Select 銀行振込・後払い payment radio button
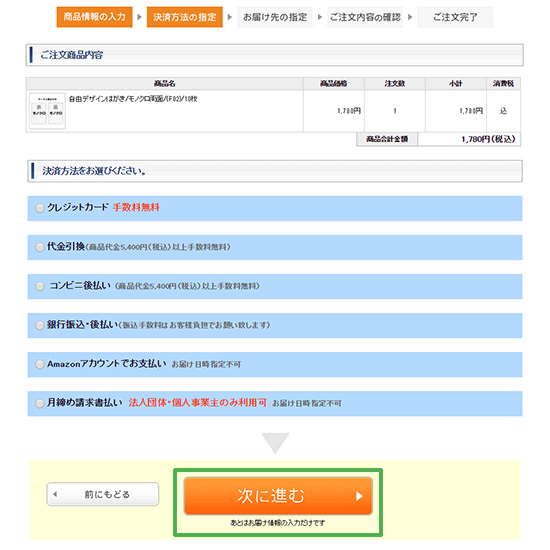Screen dimensions: 550x550 coord(40,325)
